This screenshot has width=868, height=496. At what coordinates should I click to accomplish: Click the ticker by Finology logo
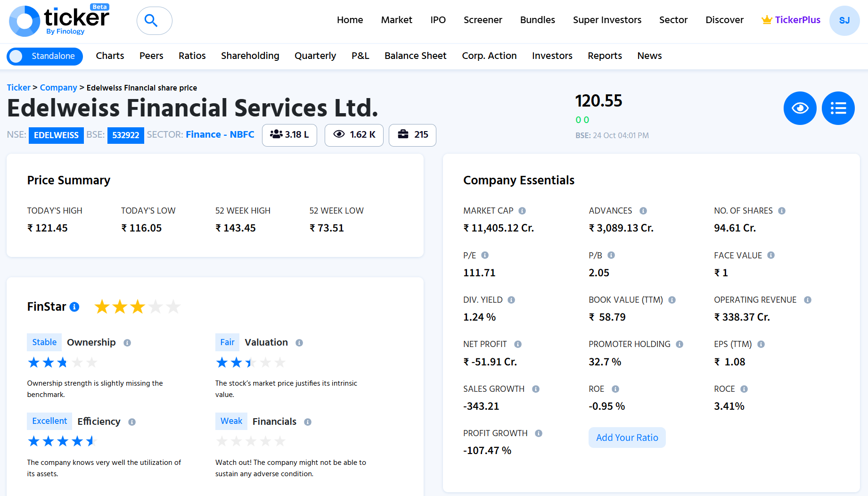click(59, 21)
